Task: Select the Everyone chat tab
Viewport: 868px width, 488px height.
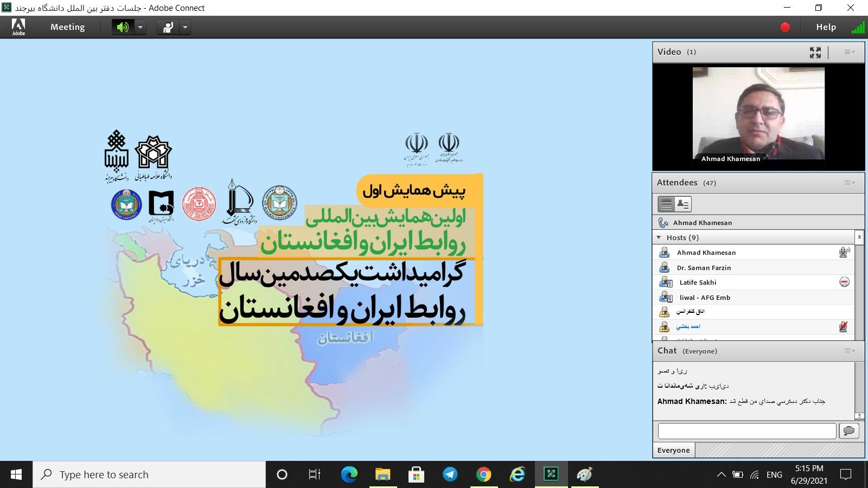Action: [x=673, y=450]
